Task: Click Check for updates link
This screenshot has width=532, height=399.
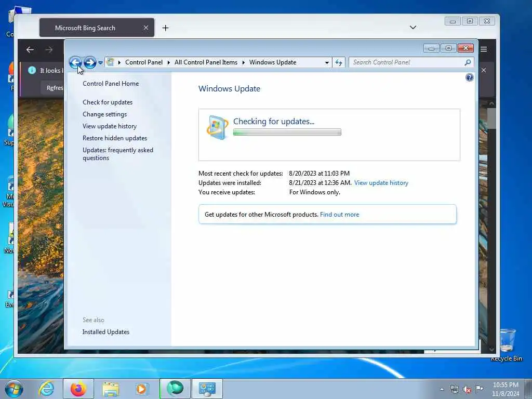Action: click(x=108, y=102)
